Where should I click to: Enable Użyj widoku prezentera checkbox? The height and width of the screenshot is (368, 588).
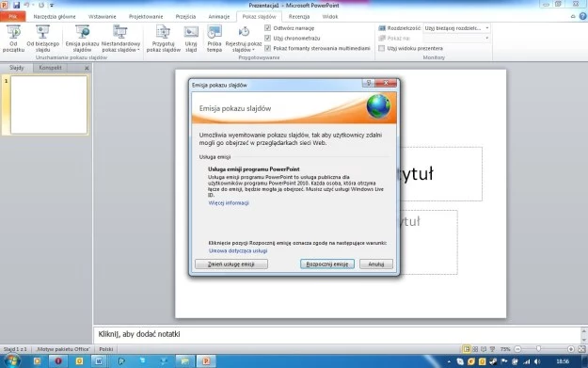[x=382, y=48]
